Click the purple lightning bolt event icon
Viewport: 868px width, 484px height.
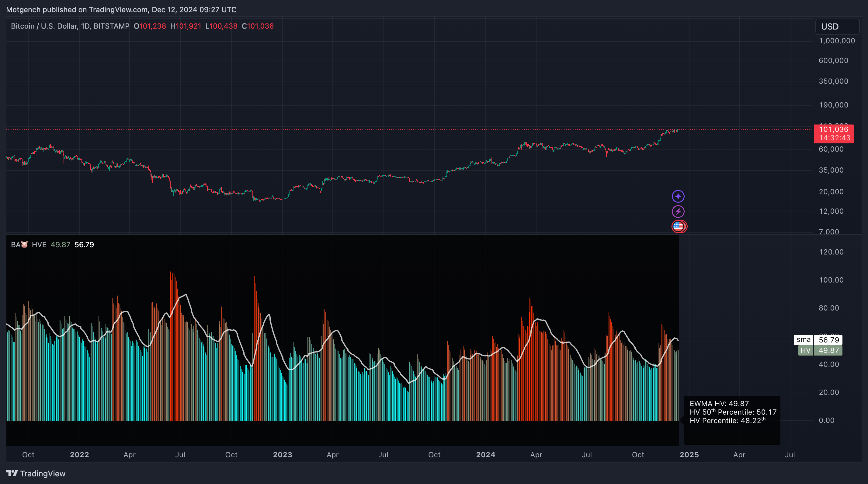tap(678, 212)
